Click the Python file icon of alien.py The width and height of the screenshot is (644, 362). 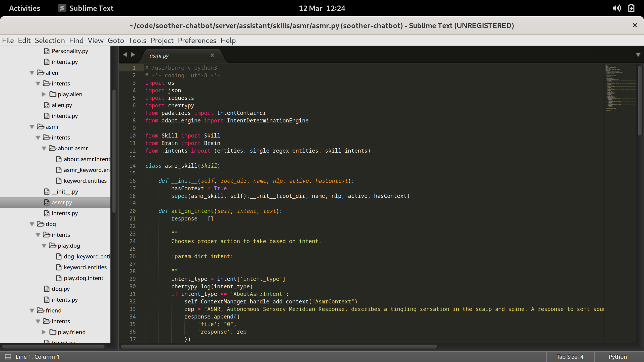point(47,105)
